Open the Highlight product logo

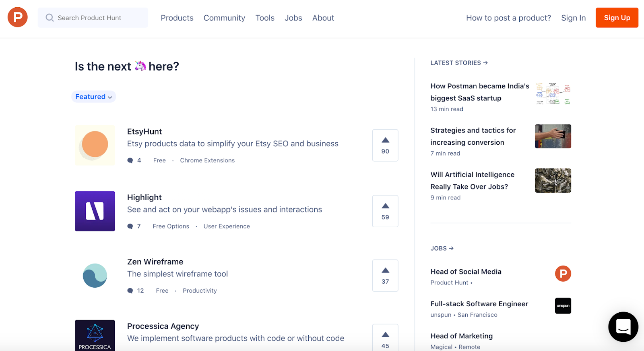click(95, 211)
